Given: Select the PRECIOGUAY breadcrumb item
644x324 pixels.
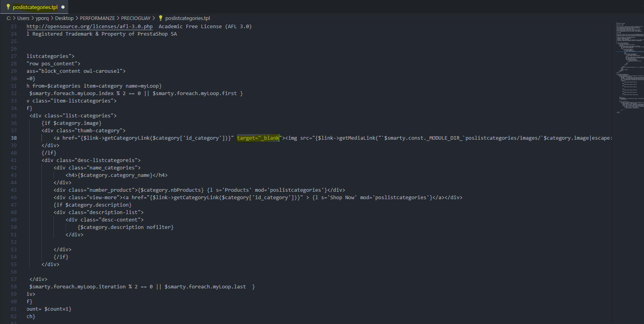Looking at the screenshot, I should (x=136, y=18).
